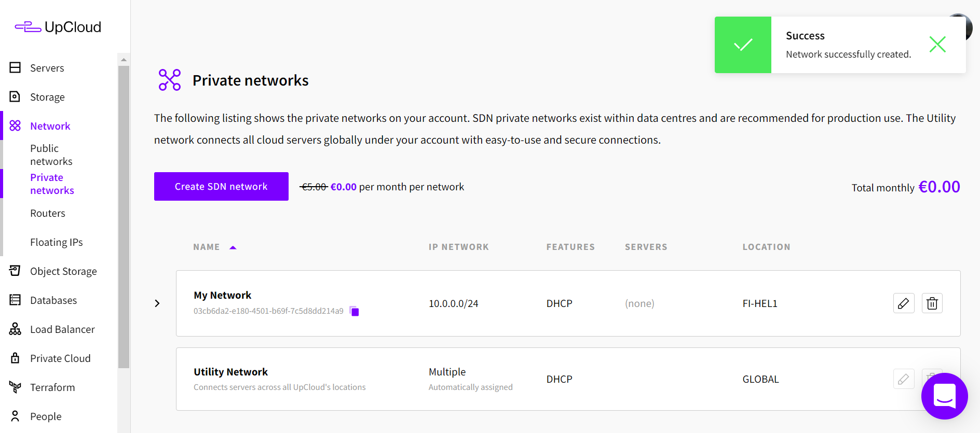Screen dimensions: 980x433
Task: Click the Utility Network edit pencil icon
Action: point(904,379)
